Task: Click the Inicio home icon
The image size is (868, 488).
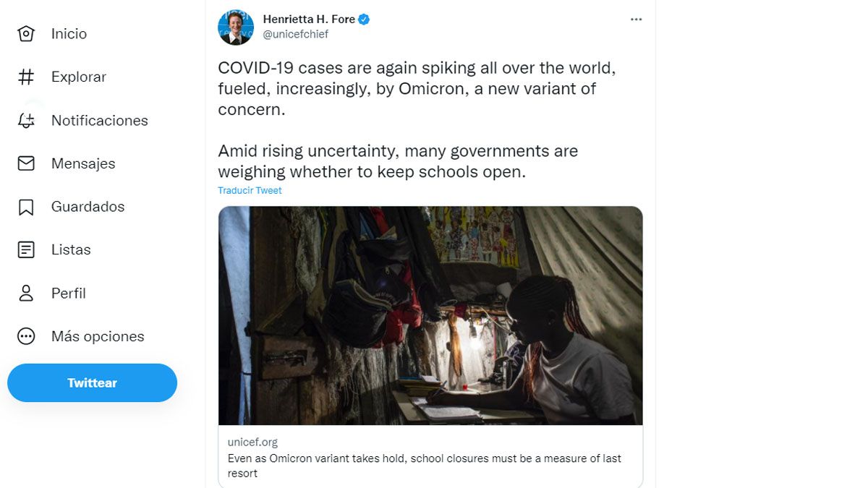Action: 26,34
